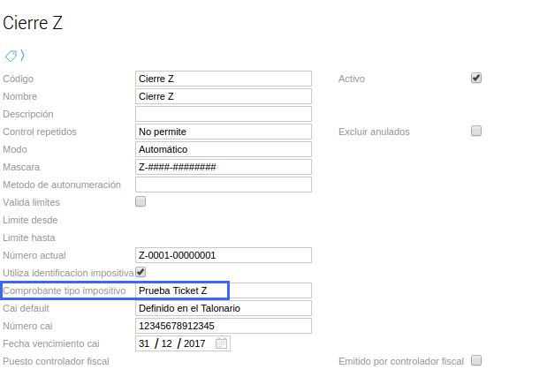The height and width of the screenshot is (392, 547).
Task: Edit the Número actual field
Action: click(223, 255)
